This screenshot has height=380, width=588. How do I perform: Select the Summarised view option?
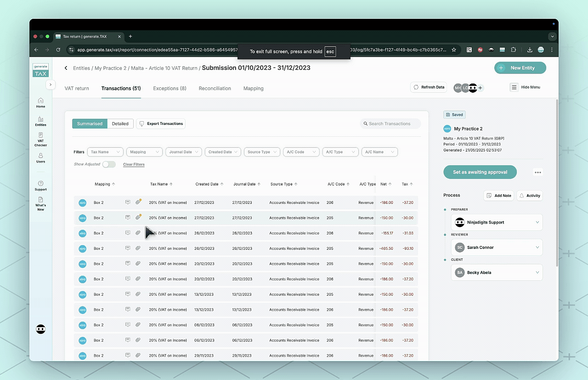click(89, 123)
